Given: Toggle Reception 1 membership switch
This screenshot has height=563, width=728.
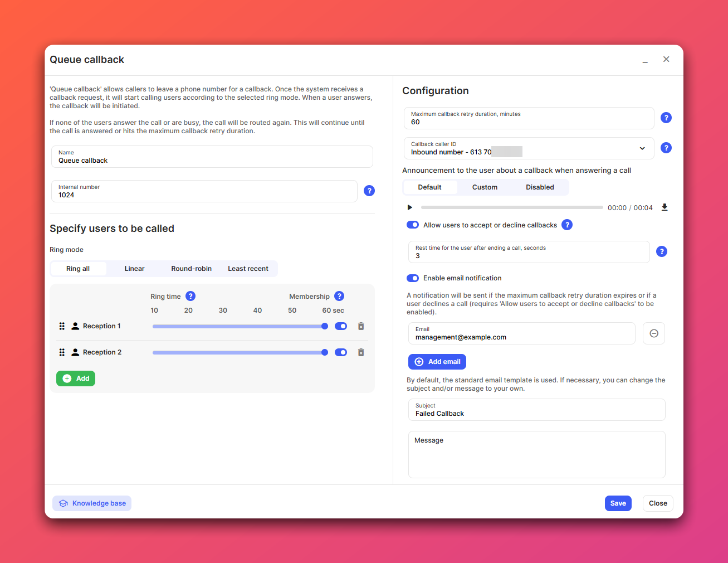Looking at the screenshot, I should point(341,326).
